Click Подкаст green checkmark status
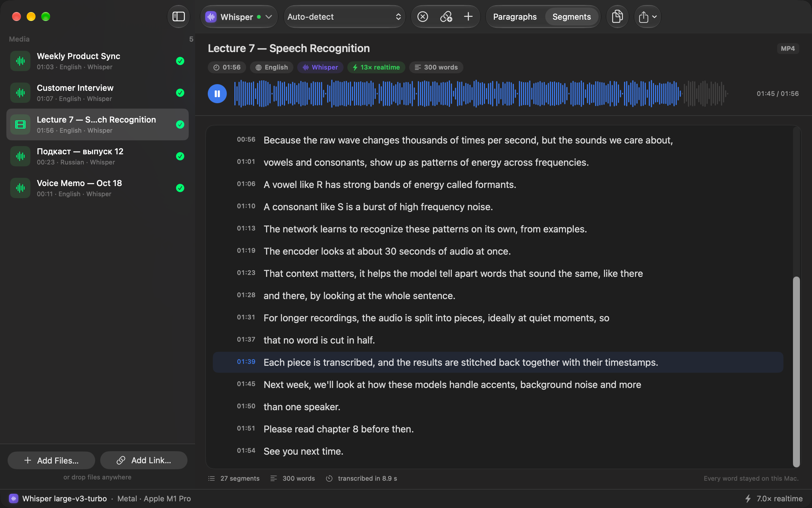The width and height of the screenshot is (812, 508). (x=180, y=156)
